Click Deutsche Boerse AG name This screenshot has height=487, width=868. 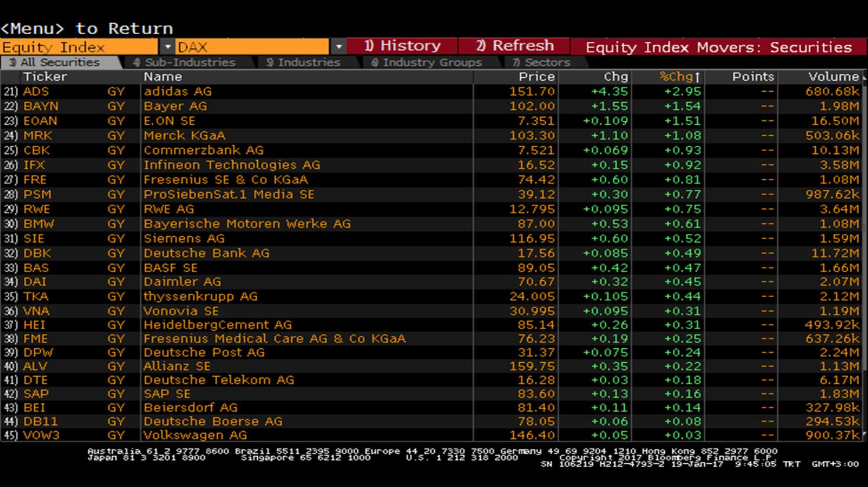[213, 421]
